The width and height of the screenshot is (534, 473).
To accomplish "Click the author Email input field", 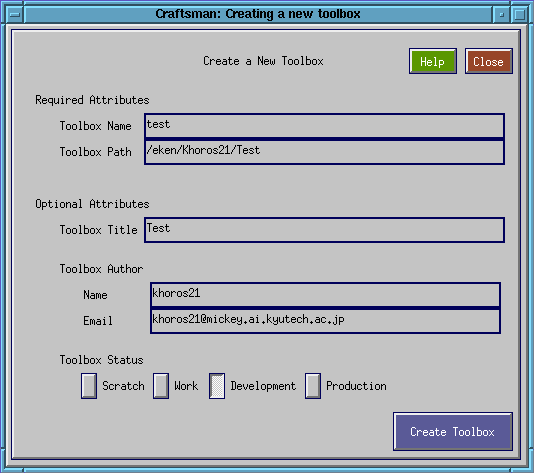I will 325,320.
